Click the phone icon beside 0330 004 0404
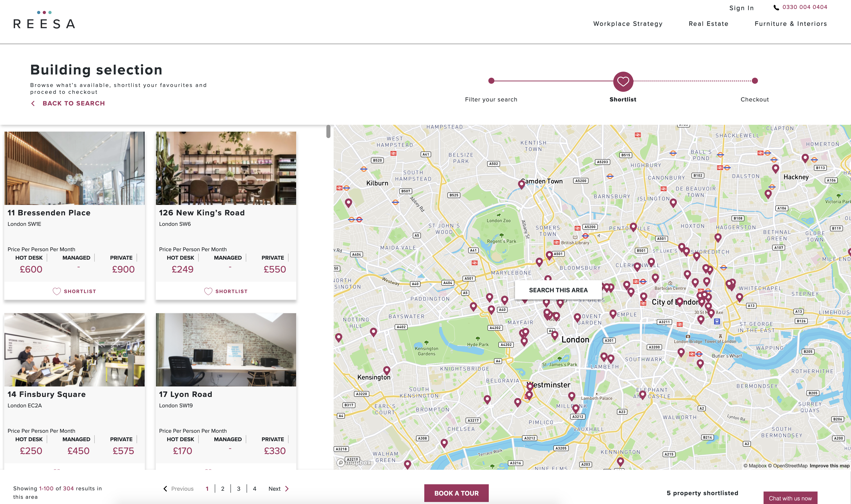Screen dimensions: 851x504 (776, 7)
